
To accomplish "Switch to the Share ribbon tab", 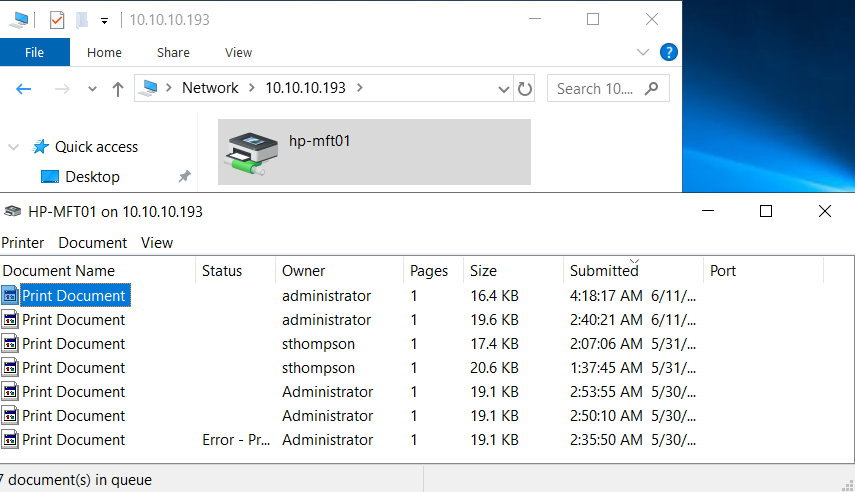I will pos(173,52).
